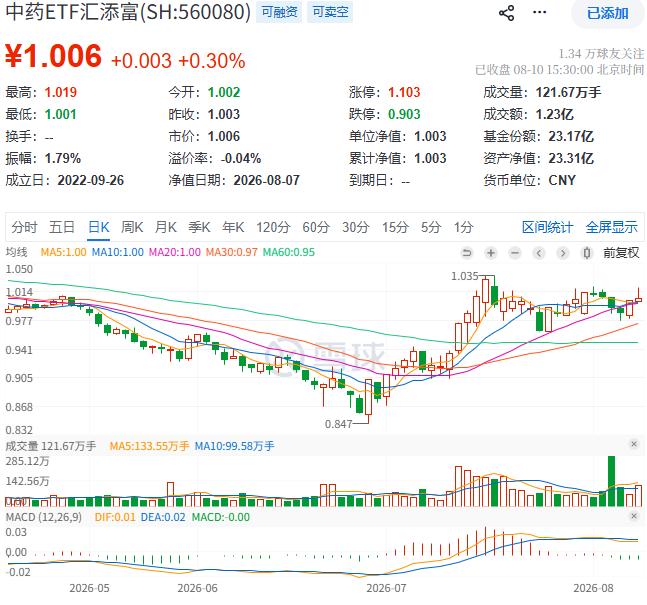Close the 成交量 volume indicator panel

pos(634,444)
